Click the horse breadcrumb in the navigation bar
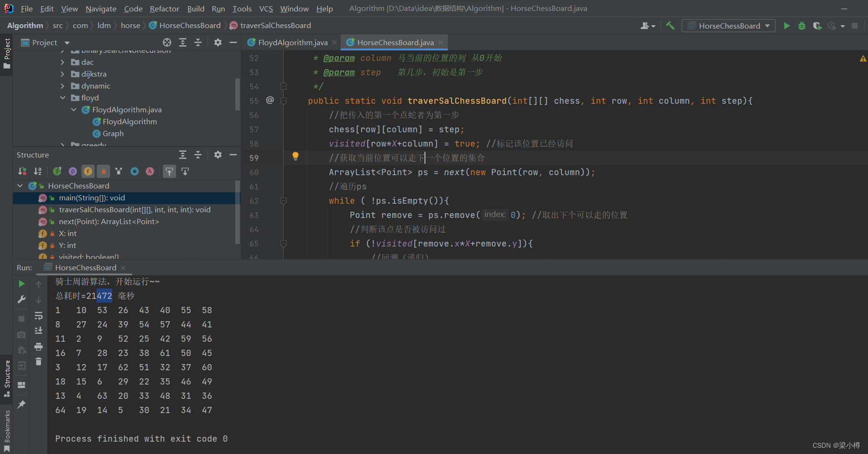 [x=130, y=26]
